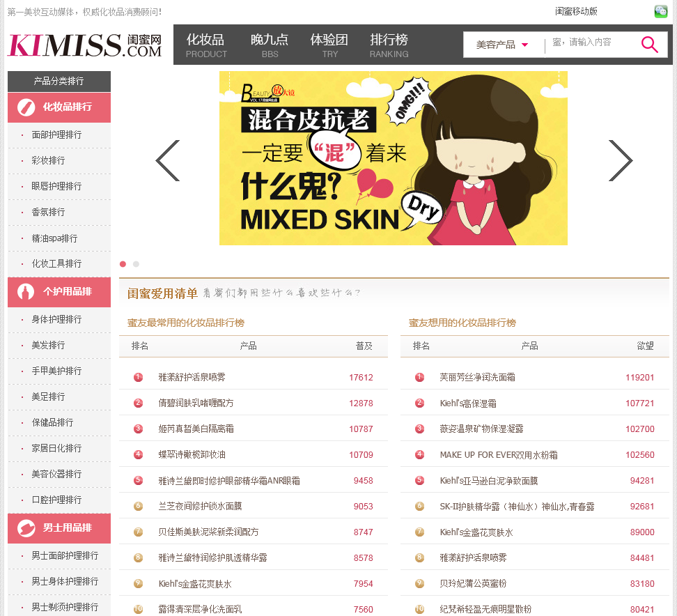Click rank 1 badge beside 雅漾舒护活泉喷雾 in the left list
Image resolution: width=677 pixels, height=616 pixels.
click(138, 377)
